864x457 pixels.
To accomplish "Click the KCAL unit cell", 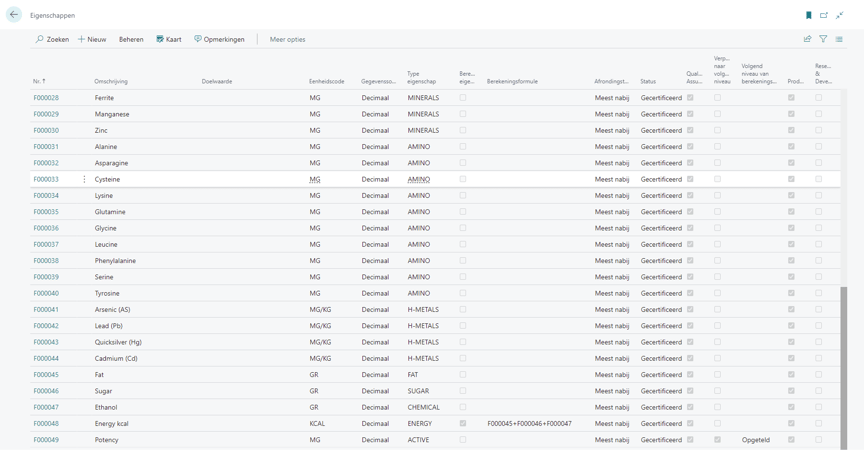I will pyautogui.click(x=317, y=423).
